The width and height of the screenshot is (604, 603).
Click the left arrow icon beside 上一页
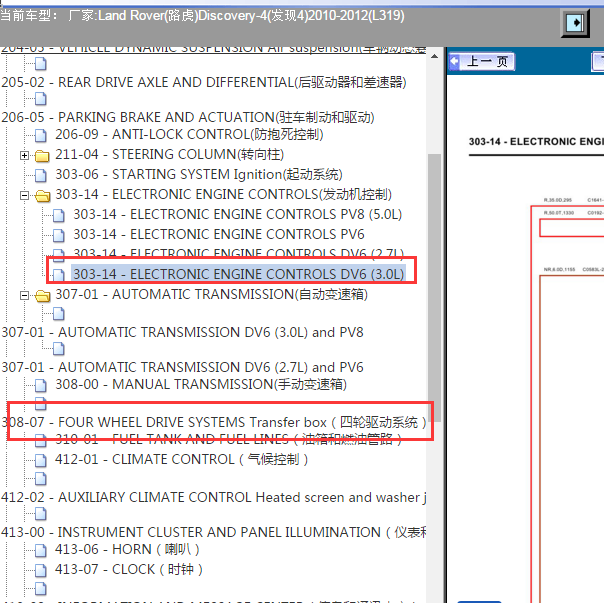455,61
